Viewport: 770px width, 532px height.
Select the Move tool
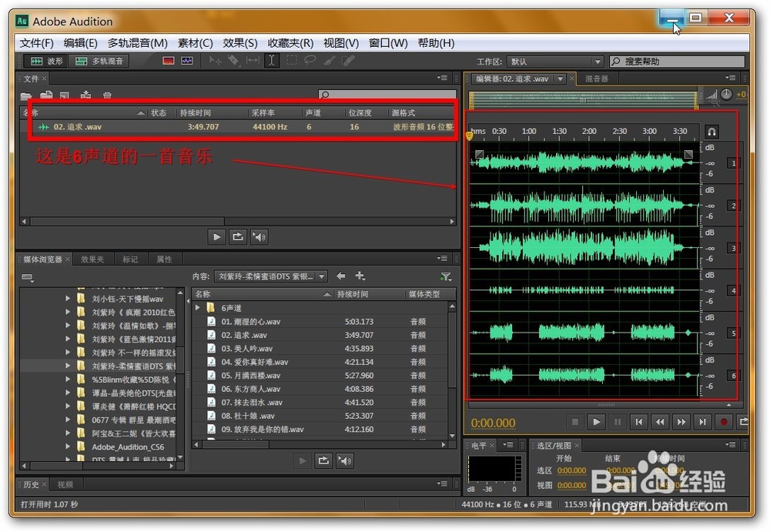pos(215,61)
